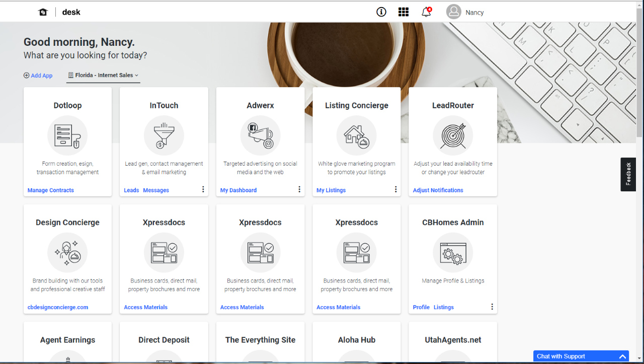Open the CBHomes Admin card options menu
This screenshot has height=364, width=644.
click(x=492, y=307)
